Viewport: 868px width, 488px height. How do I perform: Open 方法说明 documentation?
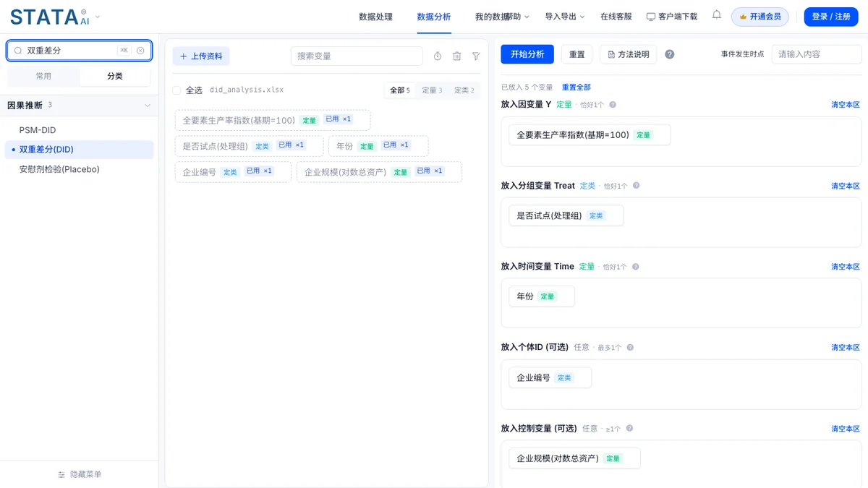click(x=628, y=54)
